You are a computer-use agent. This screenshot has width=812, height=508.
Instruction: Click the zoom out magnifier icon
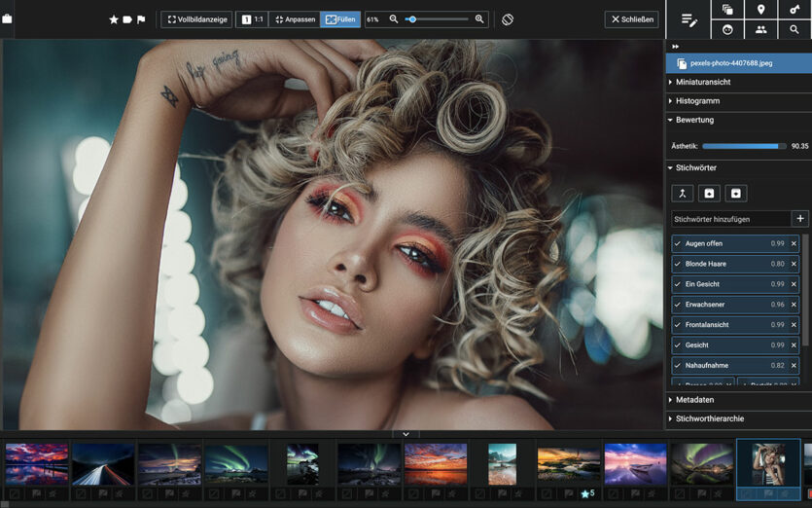click(394, 19)
